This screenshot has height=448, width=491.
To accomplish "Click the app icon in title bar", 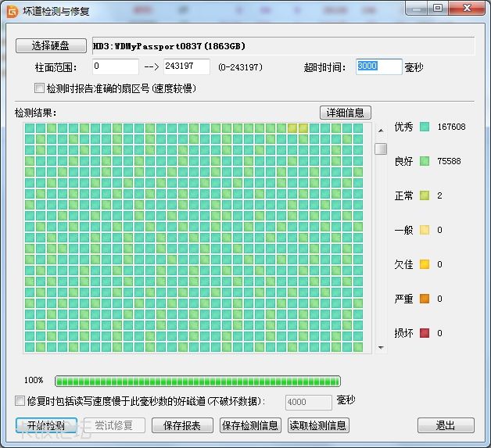I will (13, 12).
